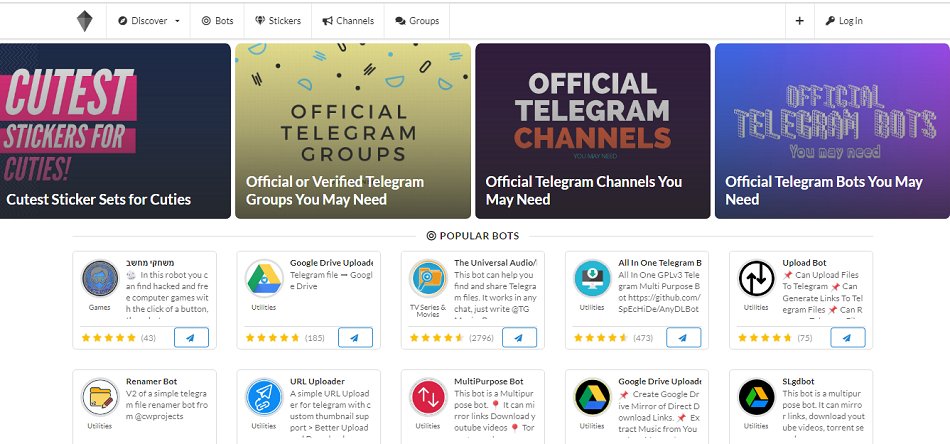Click the black Google Drive Uploader avatar
This screenshot has height=444, width=950.
pyautogui.click(x=593, y=397)
